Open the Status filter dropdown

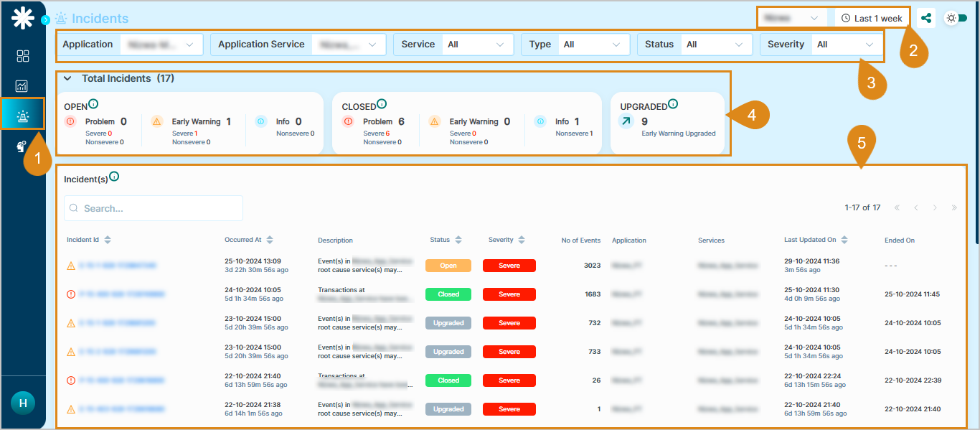point(715,45)
